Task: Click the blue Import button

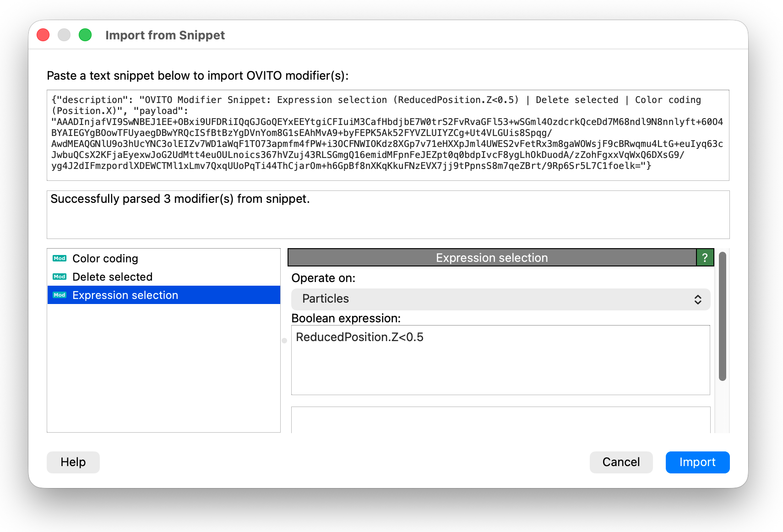Action: [x=697, y=462]
